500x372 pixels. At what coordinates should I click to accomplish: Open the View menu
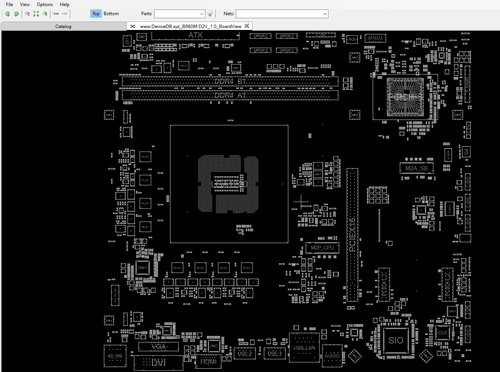point(25,4)
